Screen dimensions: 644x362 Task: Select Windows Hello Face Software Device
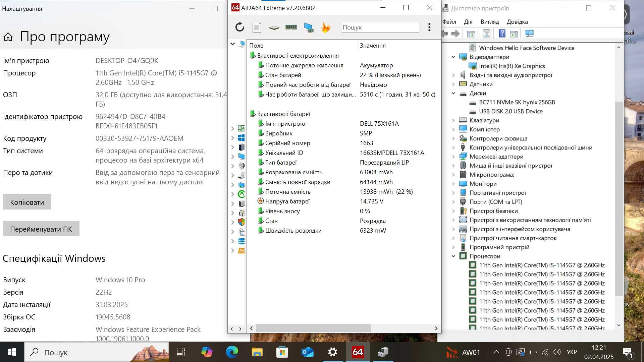[x=527, y=48]
